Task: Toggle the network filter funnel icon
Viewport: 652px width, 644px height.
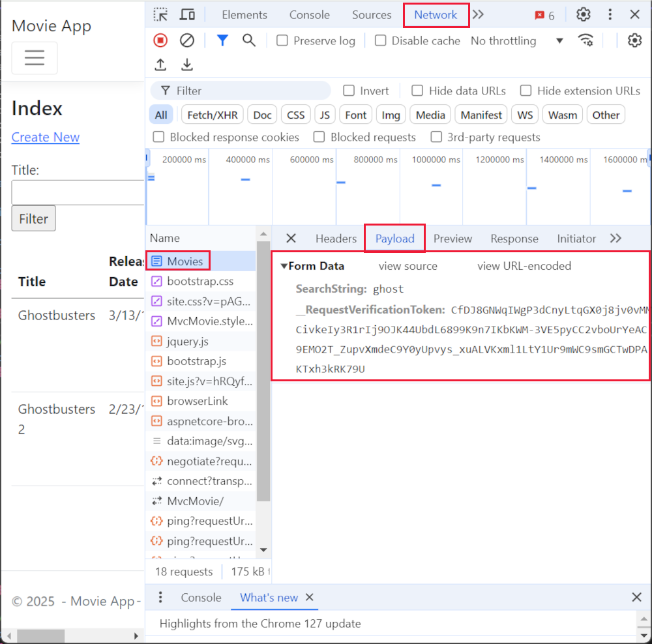Action: [x=222, y=40]
